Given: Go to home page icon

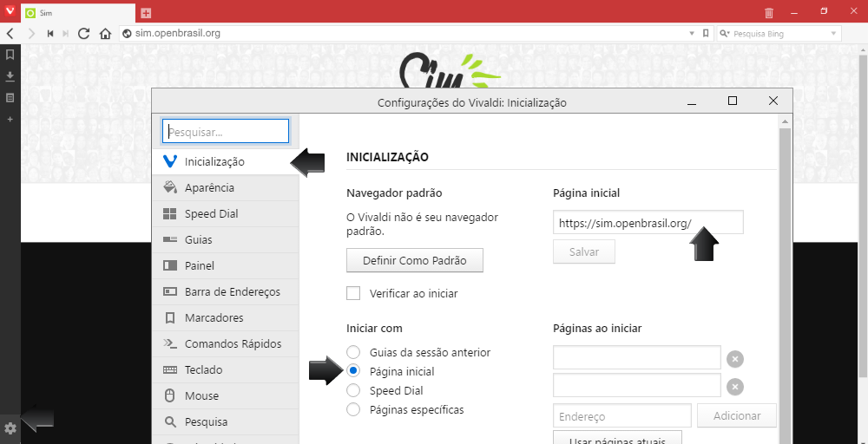Looking at the screenshot, I should coord(105,34).
